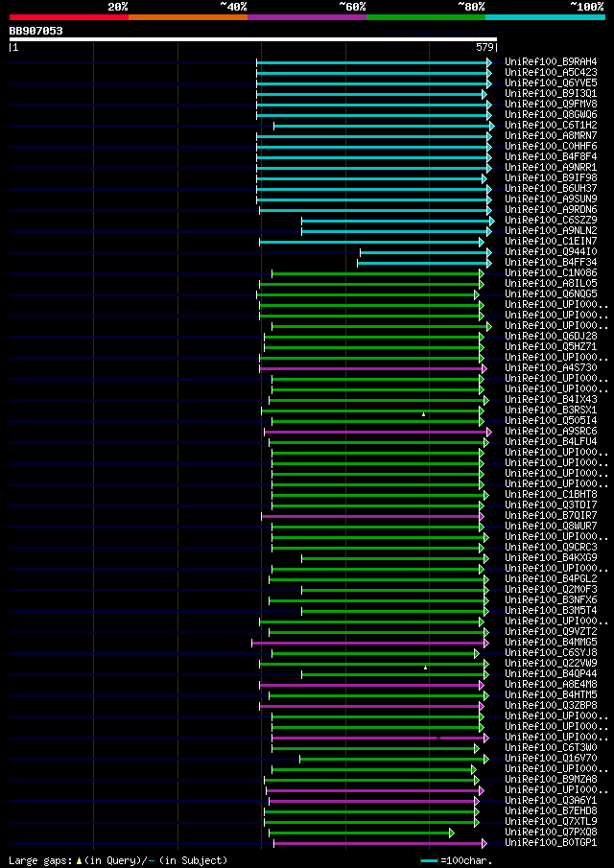Open hit label UniRef100_Q8GWQ6

551,114
